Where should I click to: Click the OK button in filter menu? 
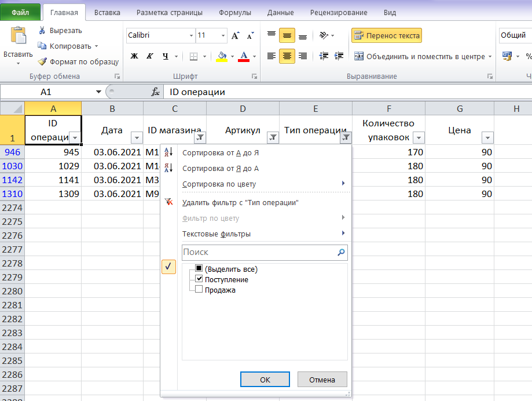pos(265,379)
